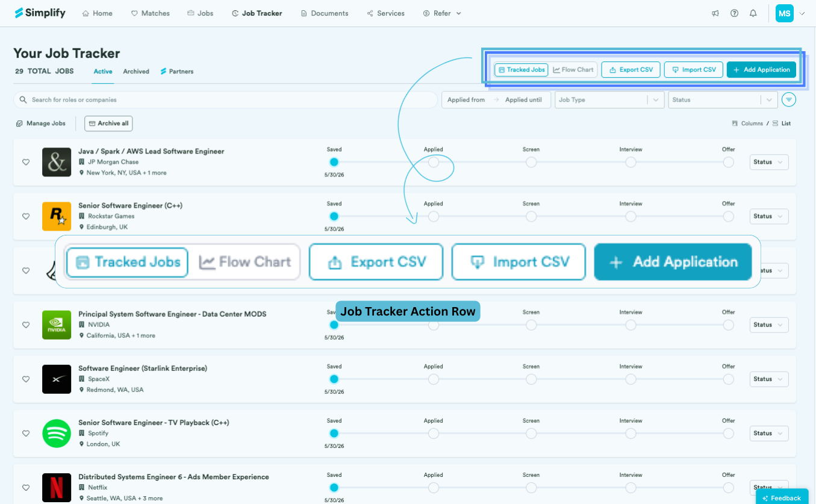
Task: Open the Feedback button
Action: point(782,497)
